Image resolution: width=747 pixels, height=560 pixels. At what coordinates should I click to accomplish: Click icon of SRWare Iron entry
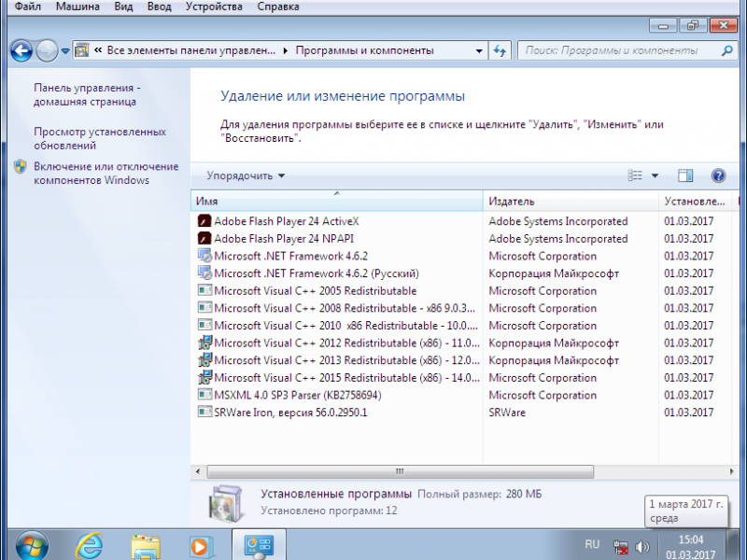tap(204, 412)
